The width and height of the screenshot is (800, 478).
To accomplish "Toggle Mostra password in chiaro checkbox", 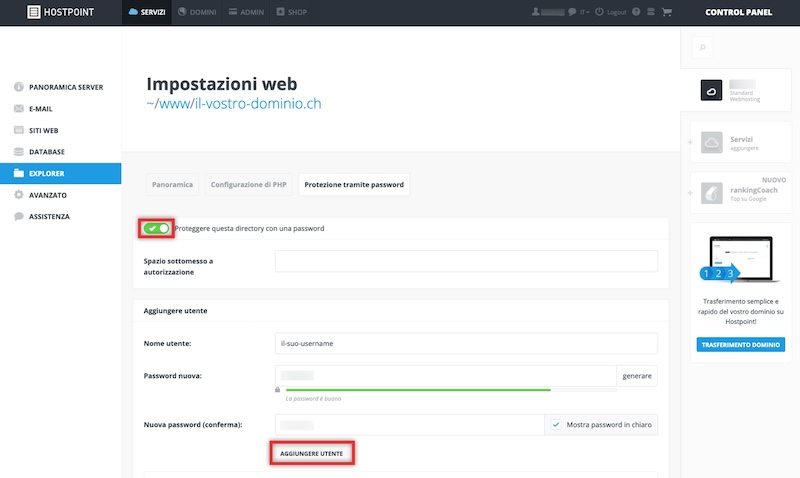I will 556,424.
